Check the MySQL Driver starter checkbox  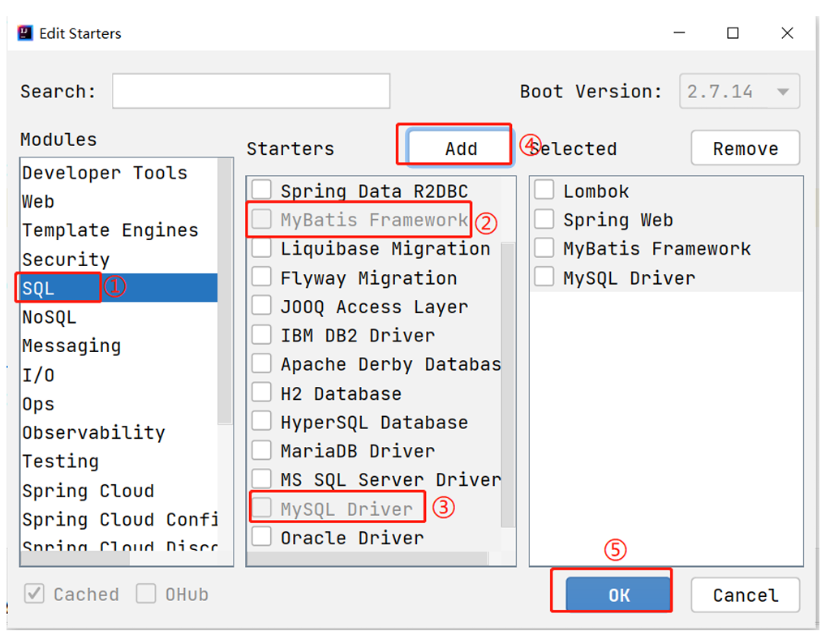(x=261, y=507)
